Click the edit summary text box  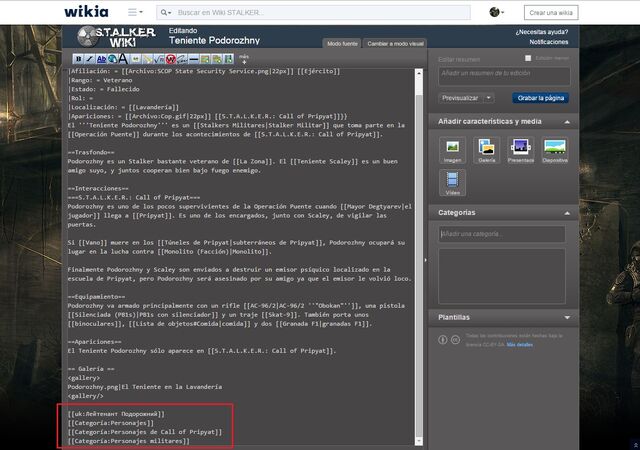coord(504,76)
